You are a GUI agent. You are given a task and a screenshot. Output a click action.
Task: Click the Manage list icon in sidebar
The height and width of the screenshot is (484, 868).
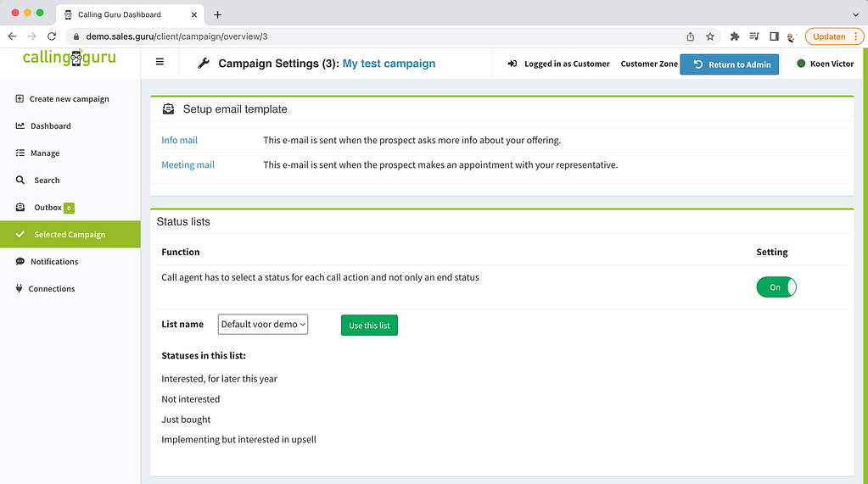click(x=20, y=153)
